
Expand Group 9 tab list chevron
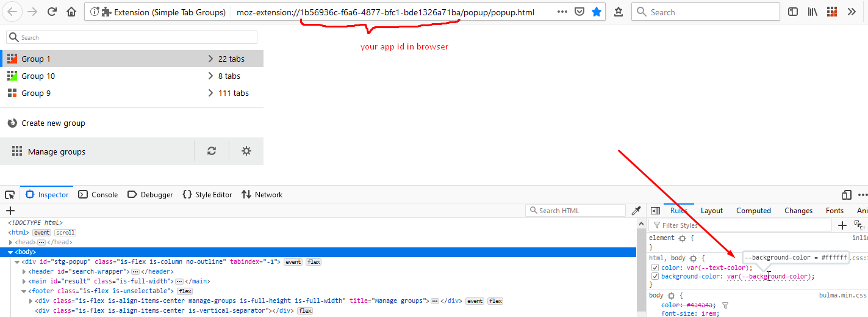(210, 93)
